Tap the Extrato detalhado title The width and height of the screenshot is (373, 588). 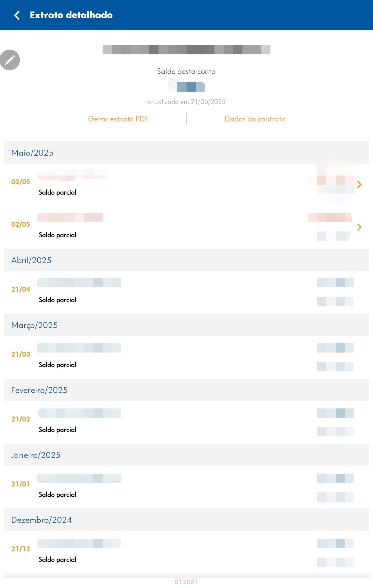tap(71, 15)
